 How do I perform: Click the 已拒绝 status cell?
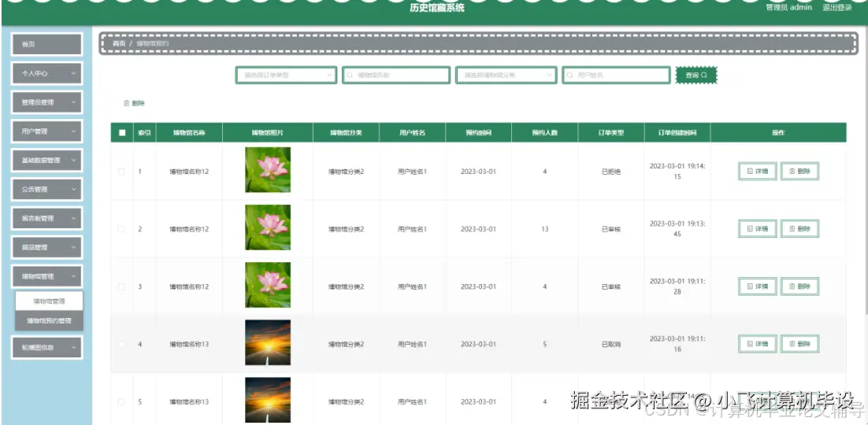pyautogui.click(x=611, y=172)
